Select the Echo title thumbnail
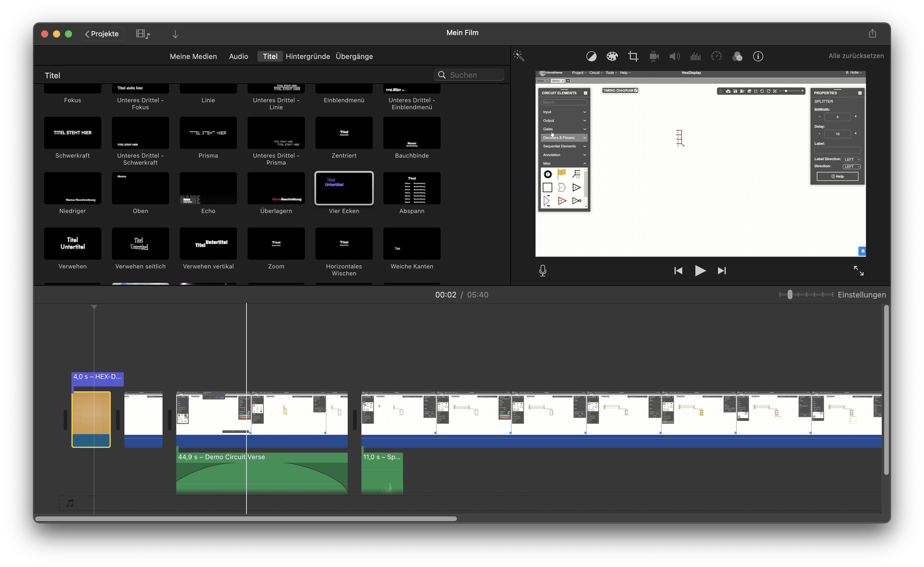The image size is (924, 567). pos(208,189)
